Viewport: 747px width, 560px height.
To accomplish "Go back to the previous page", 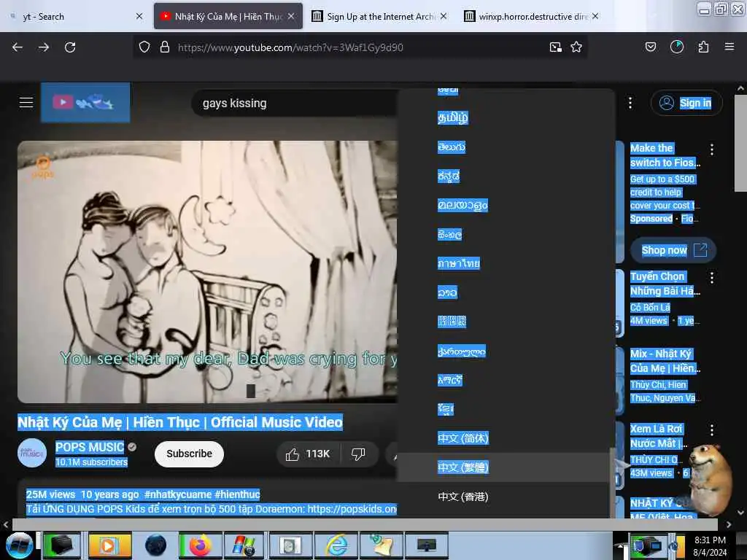I will pos(18,47).
